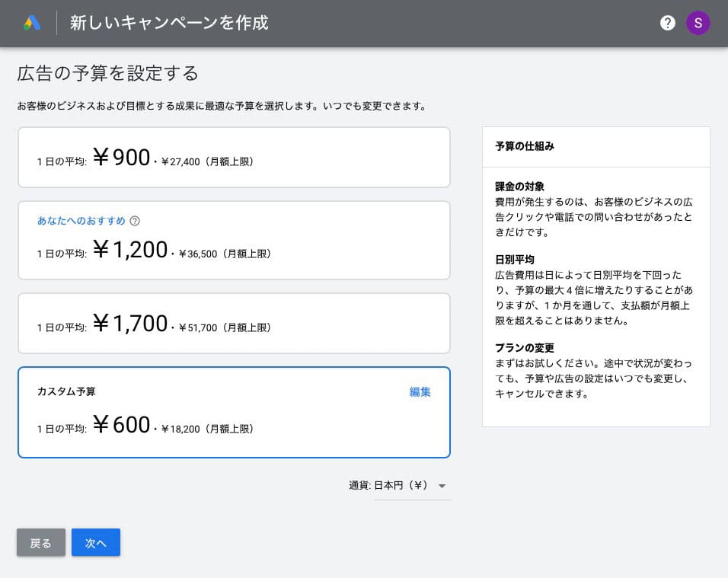Click the プランの変更 section heading
The height and width of the screenshot is (578, 728).
point(525,348)
